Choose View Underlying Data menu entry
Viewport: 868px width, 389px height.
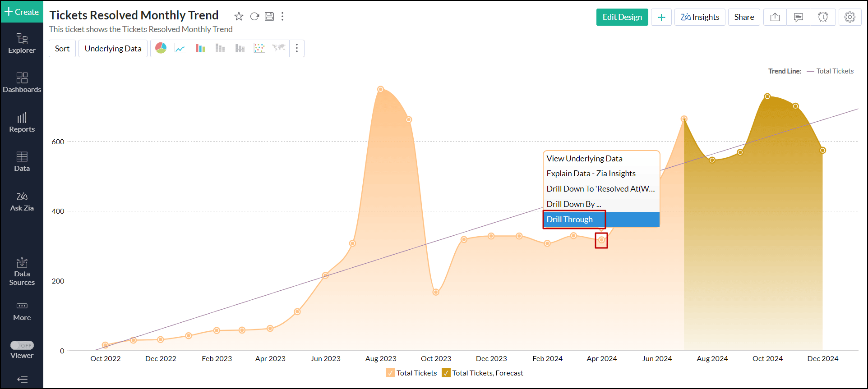click(584, 159)
